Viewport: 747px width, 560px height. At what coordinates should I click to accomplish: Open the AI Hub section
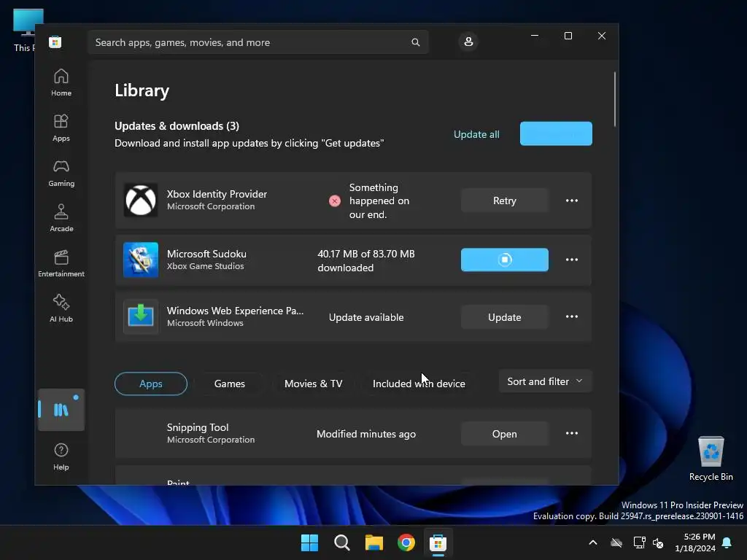click(61, 308)
